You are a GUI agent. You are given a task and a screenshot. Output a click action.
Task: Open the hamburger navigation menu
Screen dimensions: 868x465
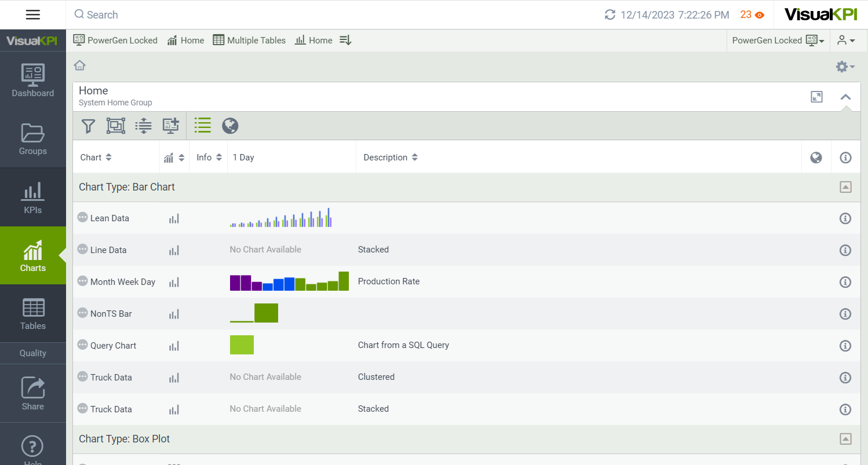point(33,14)
